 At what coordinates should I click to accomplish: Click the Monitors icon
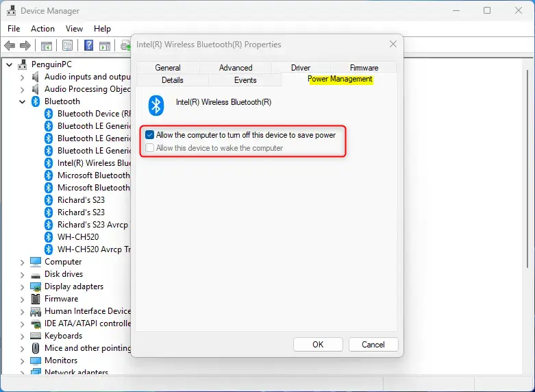pos(36,360)
